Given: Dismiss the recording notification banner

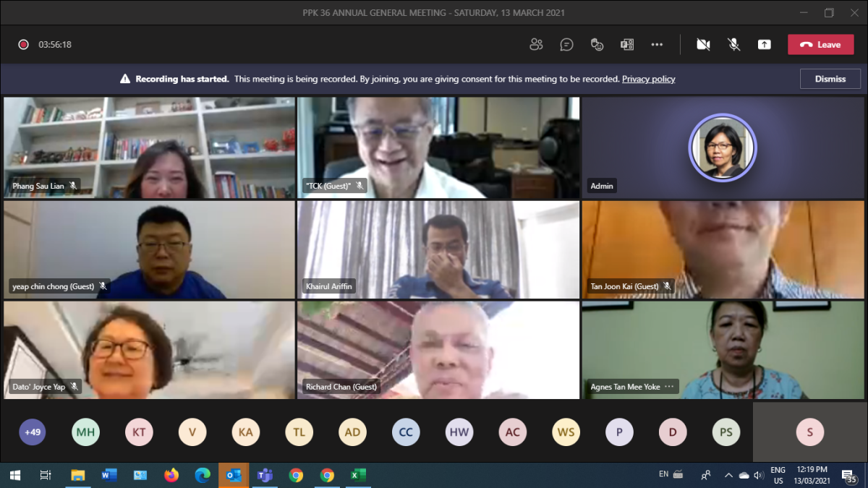Looking at the screenshot, I should click(x=830, y=79).
